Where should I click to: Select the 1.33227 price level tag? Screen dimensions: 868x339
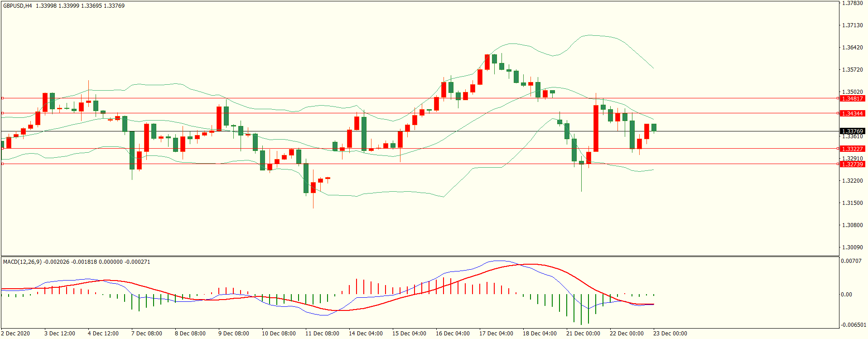click(852, 149)
